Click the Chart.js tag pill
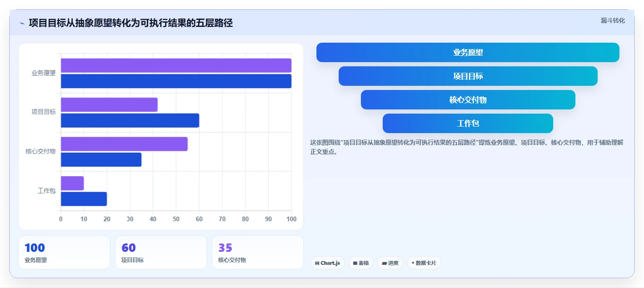Viewport: 644px width, 288px height. [328, 263]
